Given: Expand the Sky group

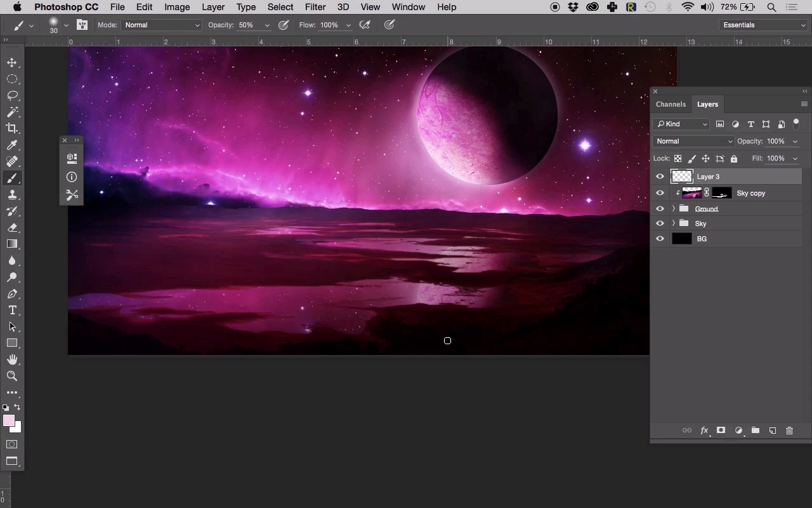Looking at the screenshot, I should tap(673, 224).
